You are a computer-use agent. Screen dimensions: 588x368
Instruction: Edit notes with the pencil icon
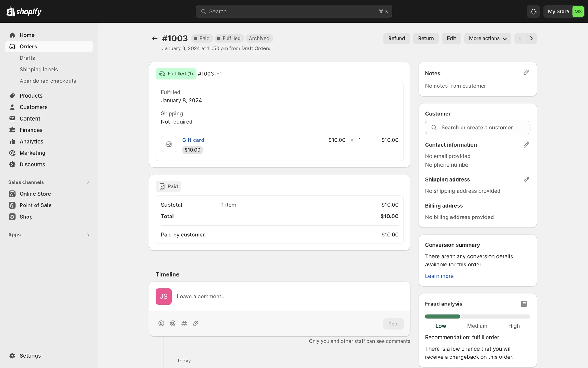526,72
